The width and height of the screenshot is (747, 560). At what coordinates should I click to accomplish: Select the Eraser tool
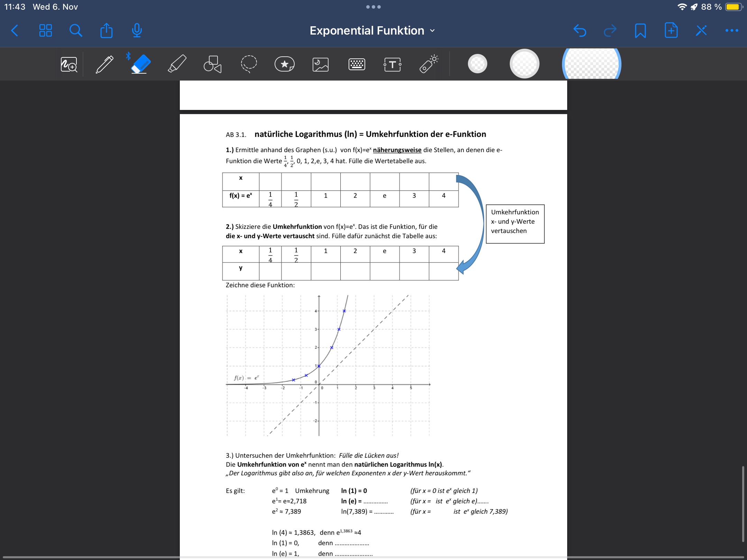140,64
